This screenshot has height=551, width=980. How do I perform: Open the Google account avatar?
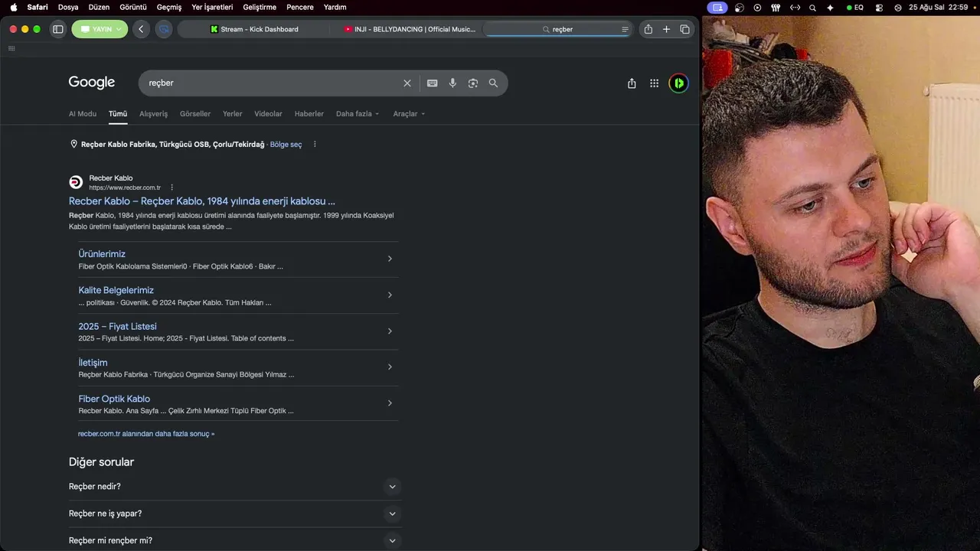click(678, 83)
